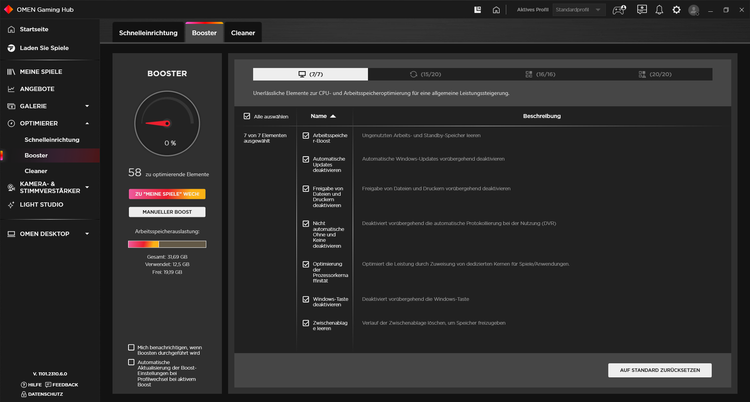750x402 pixels.
Task: Select the category tab showing (16/16)
Action: [x=540, y=74]
